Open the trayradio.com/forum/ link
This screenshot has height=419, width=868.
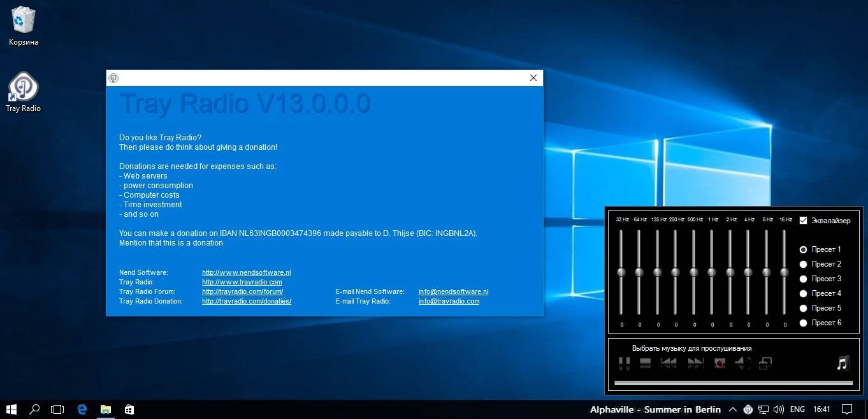242,291
